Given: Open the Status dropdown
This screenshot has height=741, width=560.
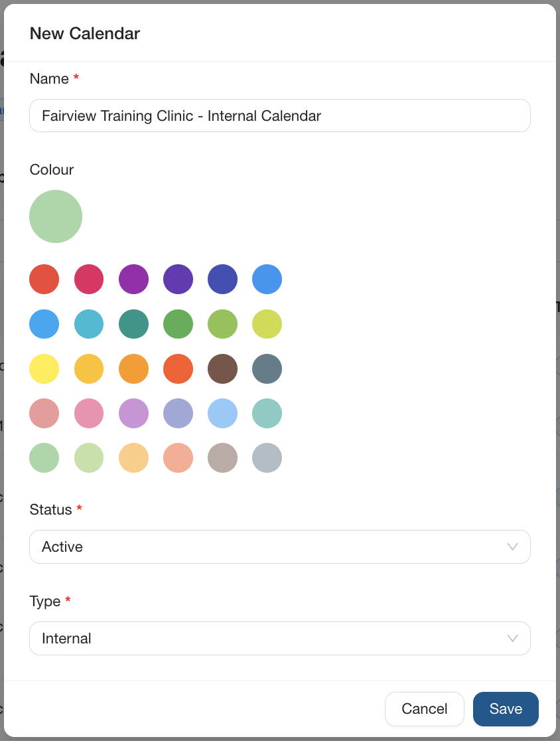Looking at the screenshot, I should click(279, 546).
